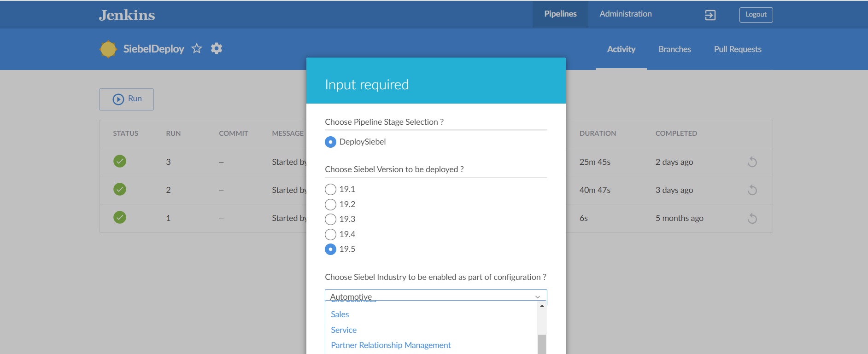Viewport: 868px width, 354px height.
Task: Click the industry list scroll-up arrow
Action: point(542,306)
